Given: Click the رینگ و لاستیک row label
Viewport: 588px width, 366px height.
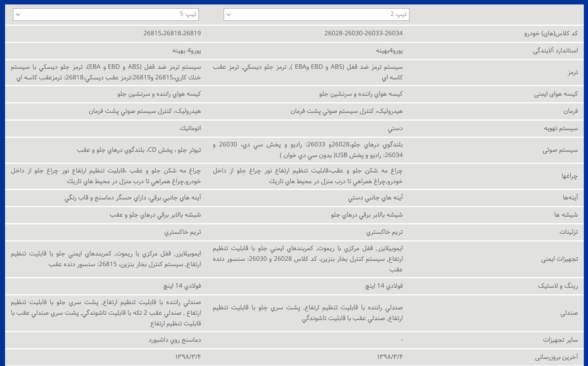Looking at the screenshot, I should click(558, 286).
